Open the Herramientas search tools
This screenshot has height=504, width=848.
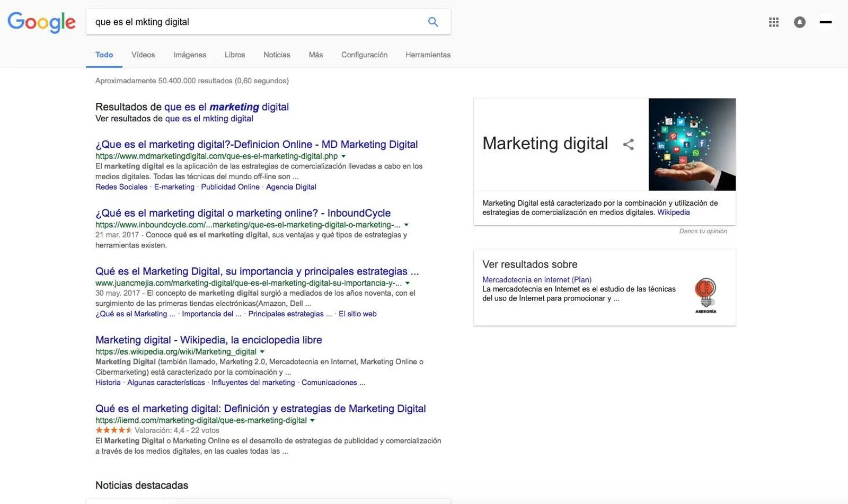428,55
